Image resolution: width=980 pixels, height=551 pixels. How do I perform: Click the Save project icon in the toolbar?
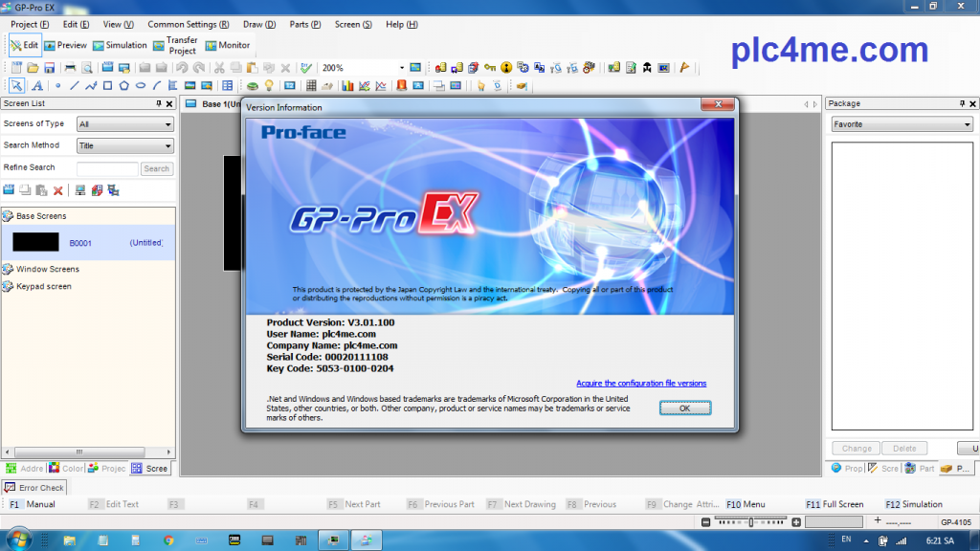[x=50, y=68]
